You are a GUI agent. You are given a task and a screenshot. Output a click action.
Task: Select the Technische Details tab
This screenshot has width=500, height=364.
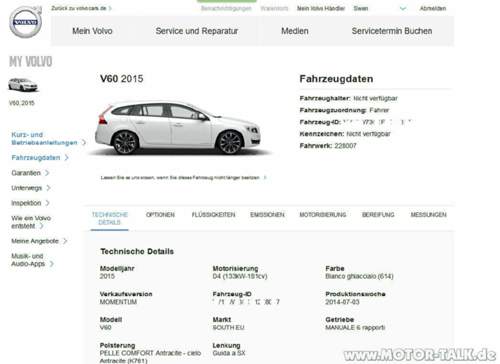click(x=110, y=219)
